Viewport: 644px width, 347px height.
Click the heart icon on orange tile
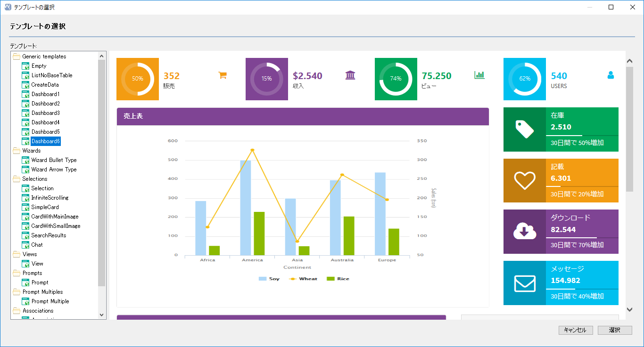pyautogui.click(x=524, y=181)
